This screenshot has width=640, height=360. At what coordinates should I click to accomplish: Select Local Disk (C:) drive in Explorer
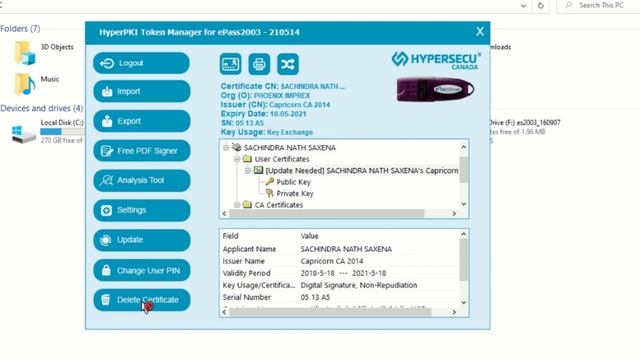pyautogui.click(x=47, y=132)
